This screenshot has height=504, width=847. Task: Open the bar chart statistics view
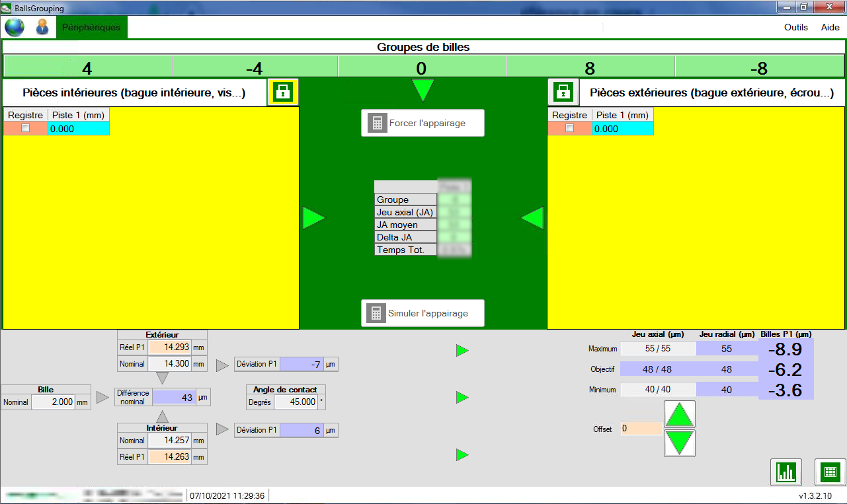[787, 472]
